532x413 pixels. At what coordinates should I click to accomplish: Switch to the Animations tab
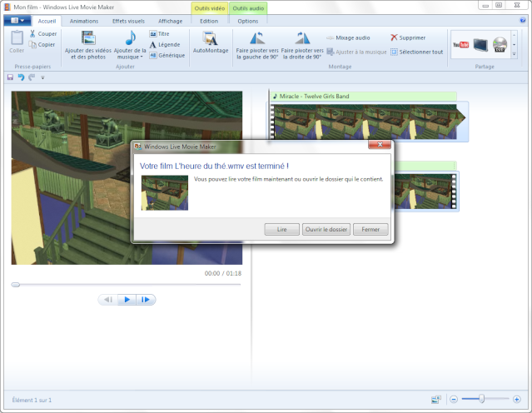coord(84,21)
